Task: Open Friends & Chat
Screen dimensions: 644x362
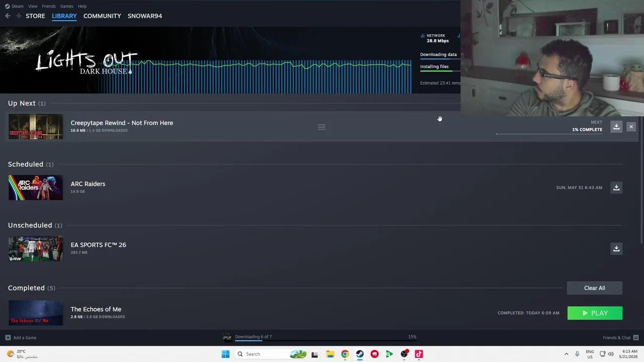Action: click(621, 338)
